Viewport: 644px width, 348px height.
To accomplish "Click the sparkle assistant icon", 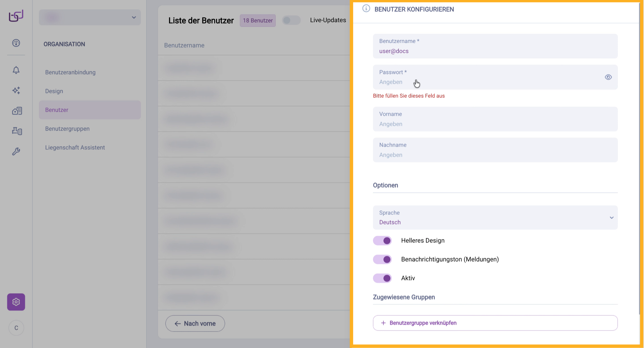I will click(x=16, y=90).
